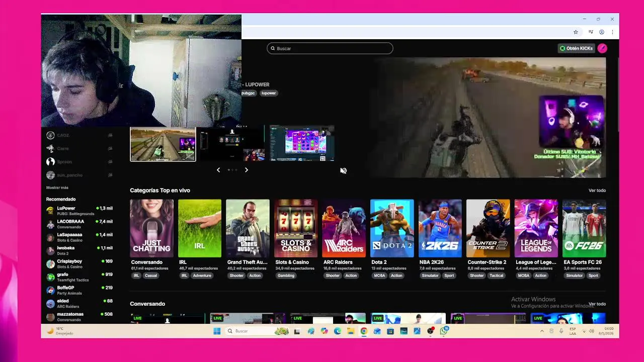Open LaSapaaaaa avatar in sidebar
The image size is (644, 362).
click(x=50, y=237)
